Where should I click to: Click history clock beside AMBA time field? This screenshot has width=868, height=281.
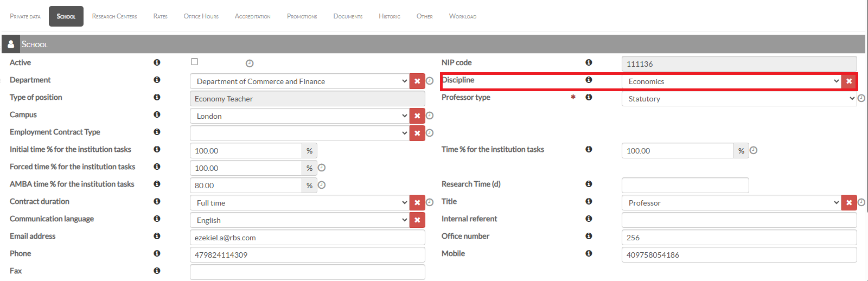coord(322,185)
